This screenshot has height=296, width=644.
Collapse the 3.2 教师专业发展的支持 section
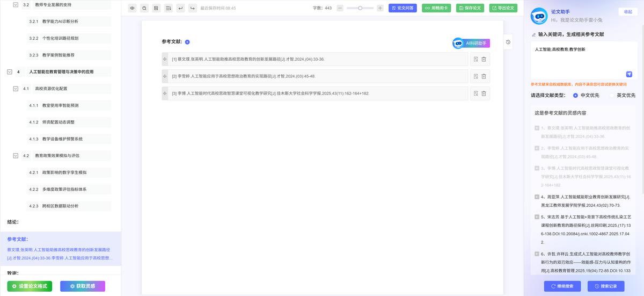pyautogui.click(x=16, y=4)
